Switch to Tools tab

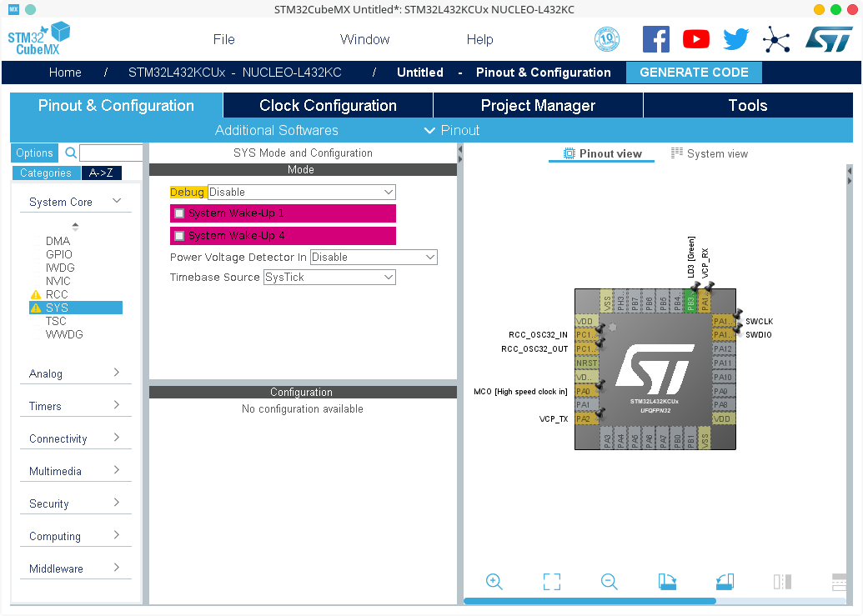point(748,105)
